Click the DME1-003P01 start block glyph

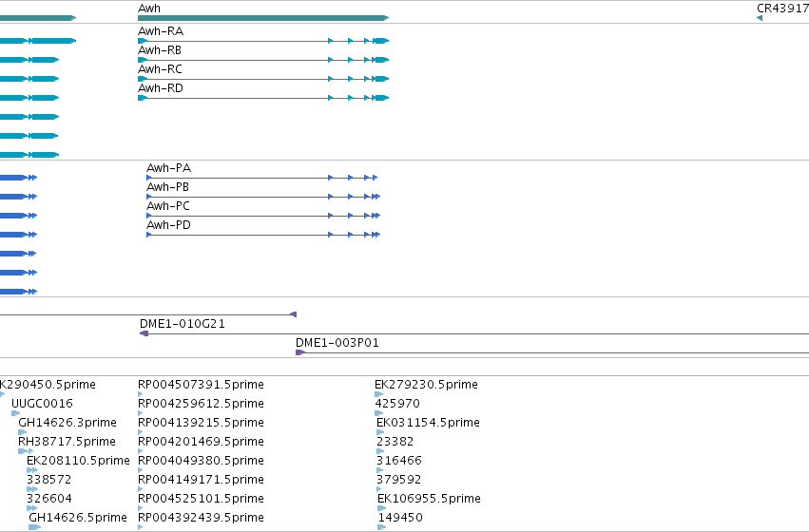point(299,352)
